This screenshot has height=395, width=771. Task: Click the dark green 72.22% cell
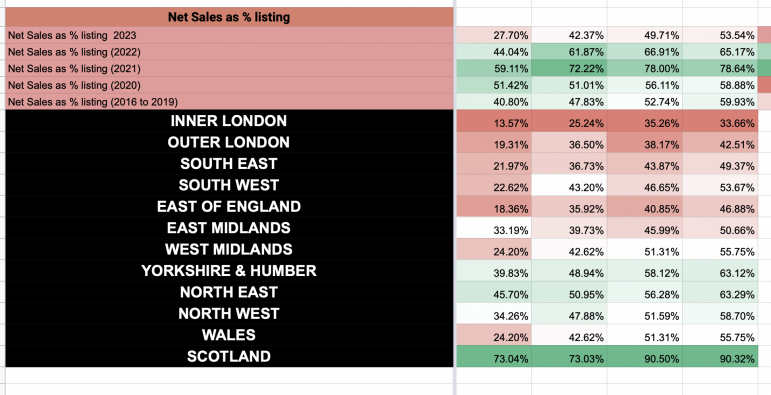(569, 68)
